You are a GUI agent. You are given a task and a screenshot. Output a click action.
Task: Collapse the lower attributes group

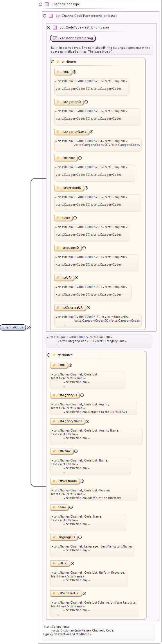coord(48,355)
